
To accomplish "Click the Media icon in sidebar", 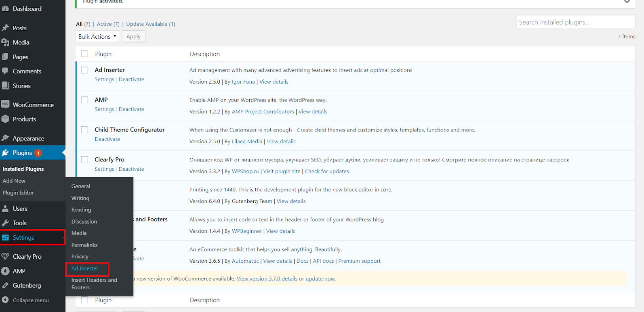I will coord(5,42).
